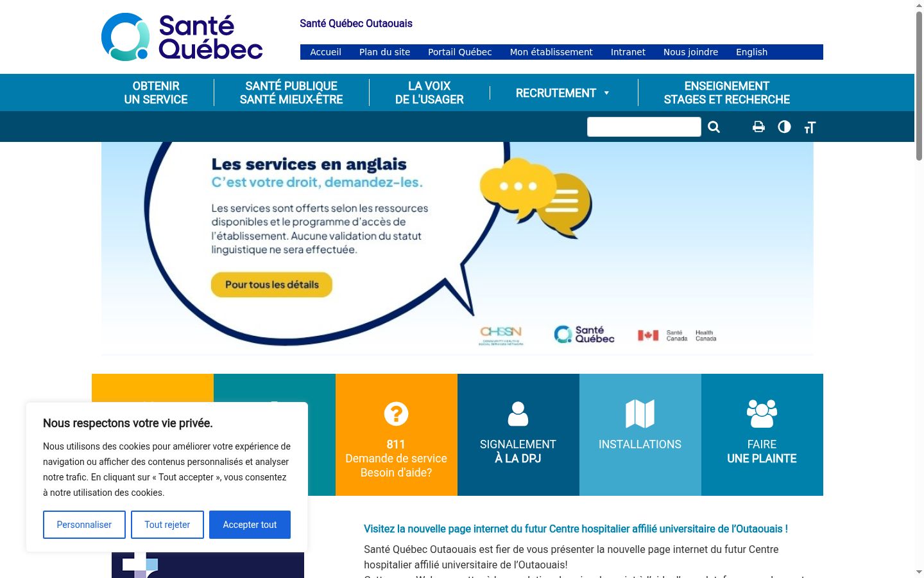The image size is (924, 578).
Task: Expand the Recrutement dropdown arrow
Action: [x=606, y=93]
